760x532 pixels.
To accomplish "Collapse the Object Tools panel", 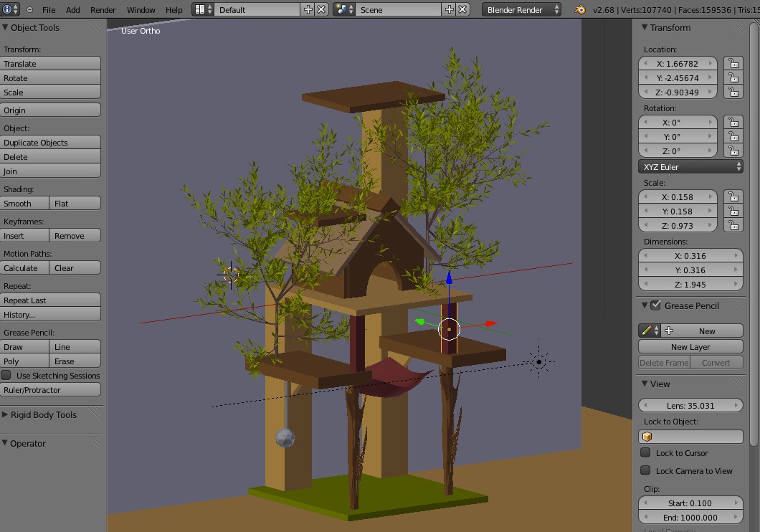I will pos(5,28).
